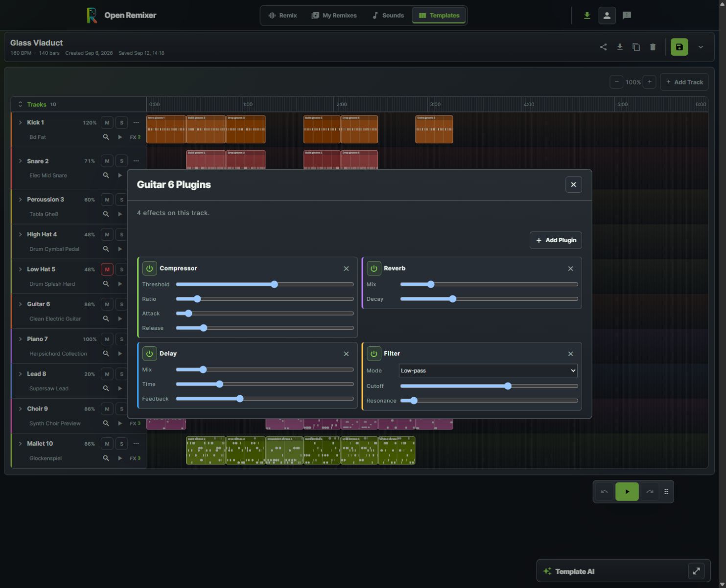Image resolution: width=726 pixels, height=588 pixels.
Task: Click the green save button
Action: click(x=679, y=47)
